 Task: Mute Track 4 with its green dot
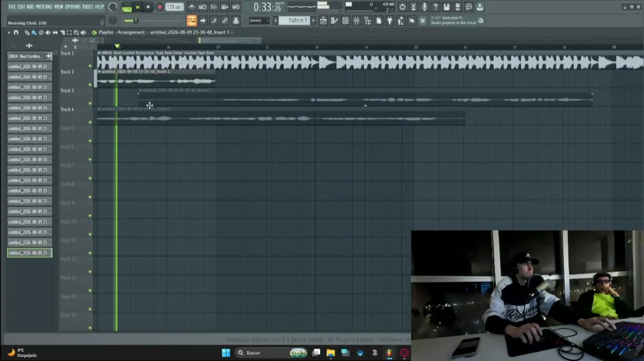coord(90,122)
